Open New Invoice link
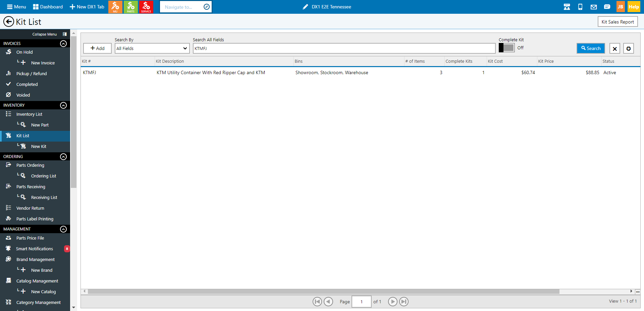This screenshot has width=644, height=311. [43, 63]
